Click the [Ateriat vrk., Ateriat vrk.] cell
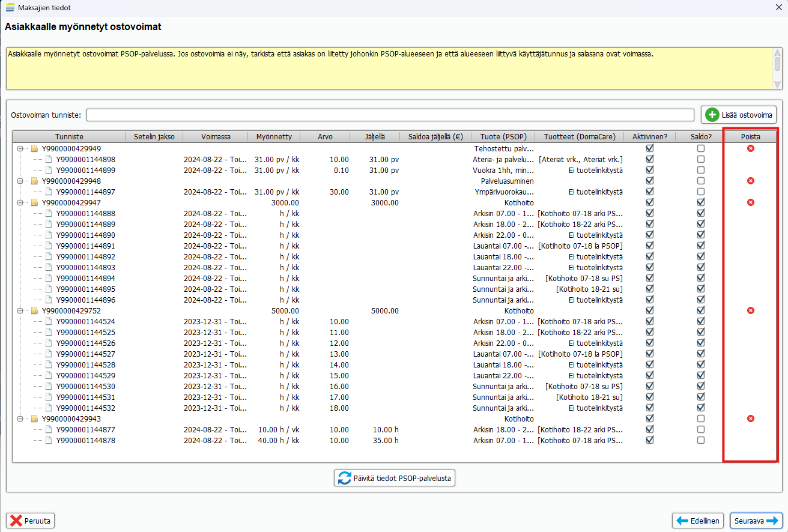Viewport: 788px width, 532px height. (581, 160)
